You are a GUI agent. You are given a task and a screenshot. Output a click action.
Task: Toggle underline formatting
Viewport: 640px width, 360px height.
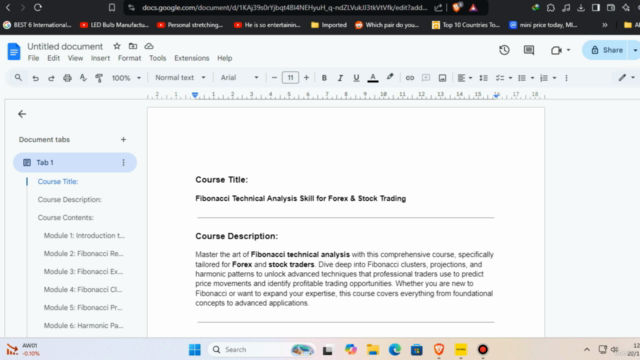pos(356,78)
